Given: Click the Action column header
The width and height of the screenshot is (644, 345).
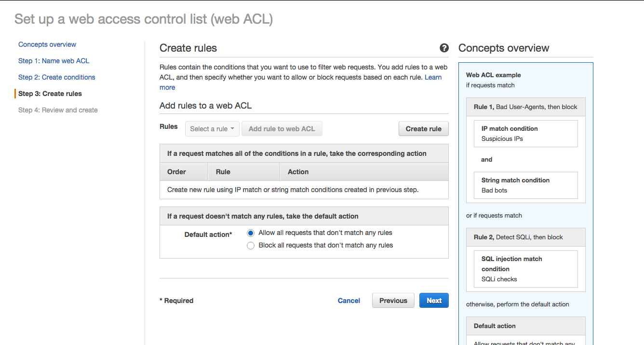Looking at the screenshot, I should [x=364, y=172].
